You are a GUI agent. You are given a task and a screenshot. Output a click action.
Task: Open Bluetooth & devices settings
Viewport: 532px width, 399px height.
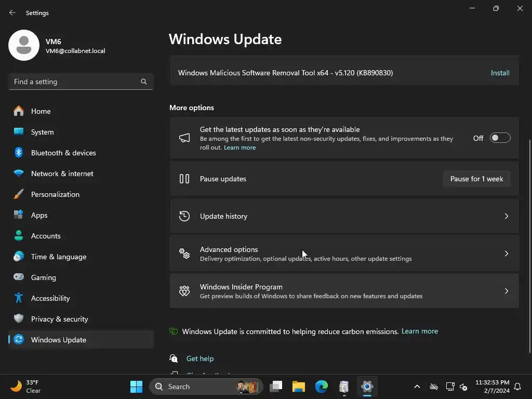pos(81,153)
